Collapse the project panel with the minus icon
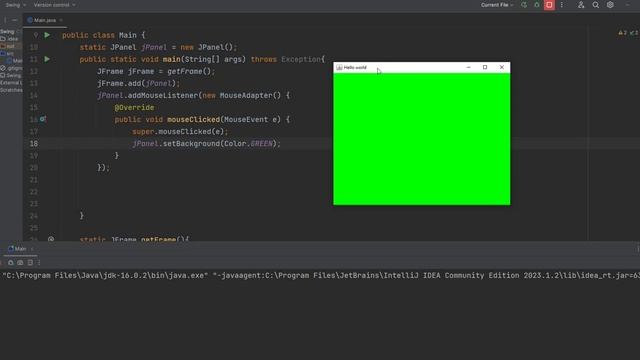The width and height of the screenshot is (640, 360). [15, 20]
